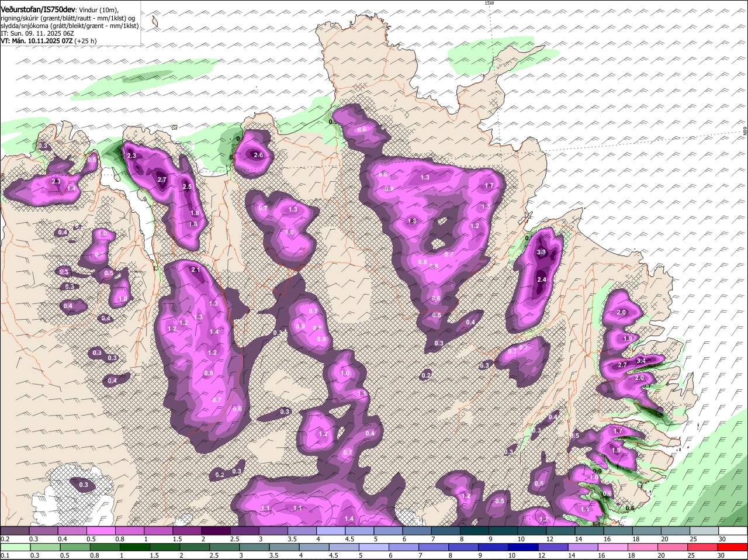Click the 3.4 precipitation value on the map
This screenshot has width=748, height=560.
[x=641, y=361]
